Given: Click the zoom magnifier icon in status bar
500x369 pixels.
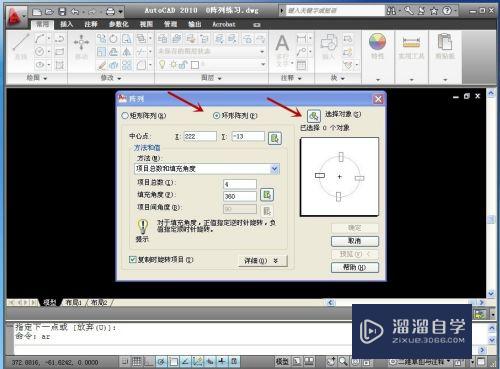Looking at the screenshot, I should pos(343,361).
